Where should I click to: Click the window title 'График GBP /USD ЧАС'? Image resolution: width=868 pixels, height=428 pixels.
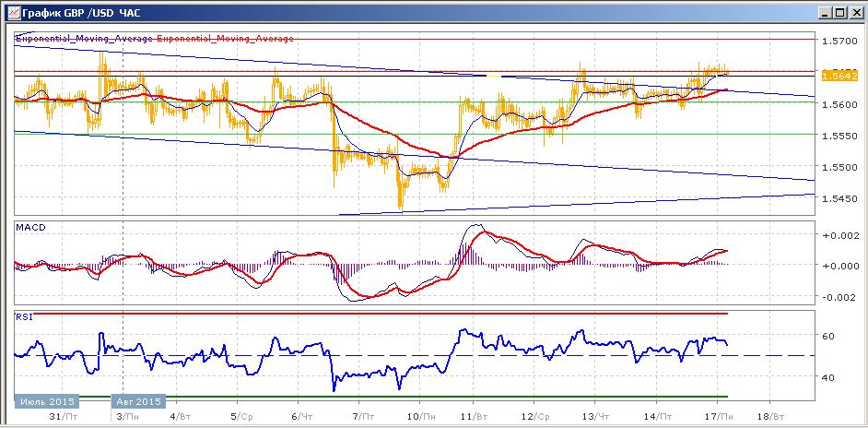coord(81,12)
